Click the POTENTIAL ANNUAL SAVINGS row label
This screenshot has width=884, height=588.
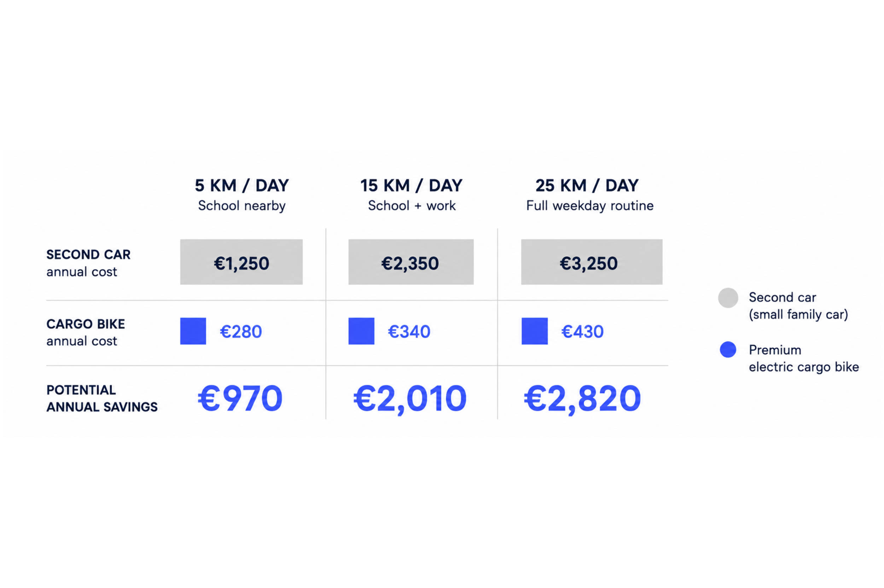pyautogui.click(x=101, y=398)
